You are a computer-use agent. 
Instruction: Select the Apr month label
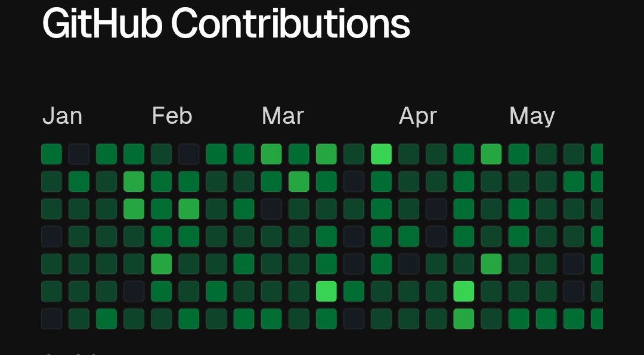[x=417, y=116]
